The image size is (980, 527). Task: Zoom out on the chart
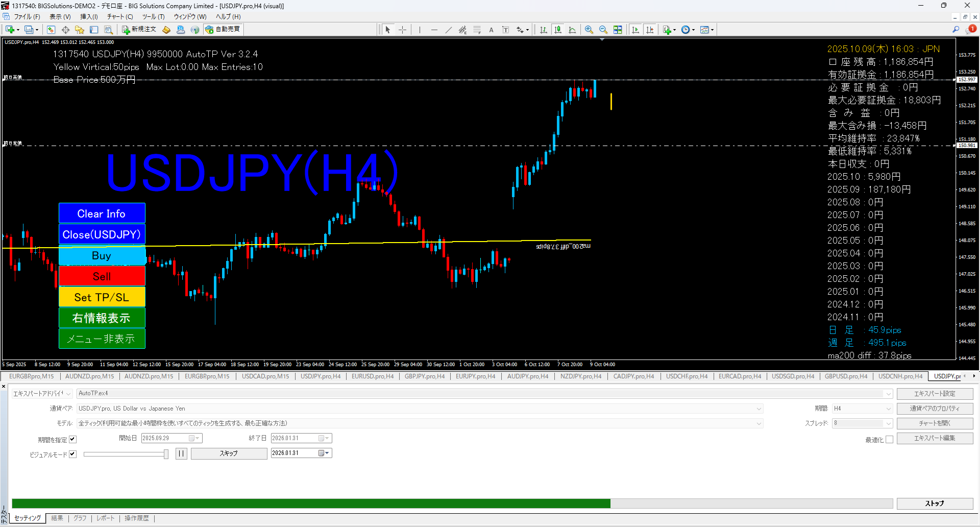603,30
